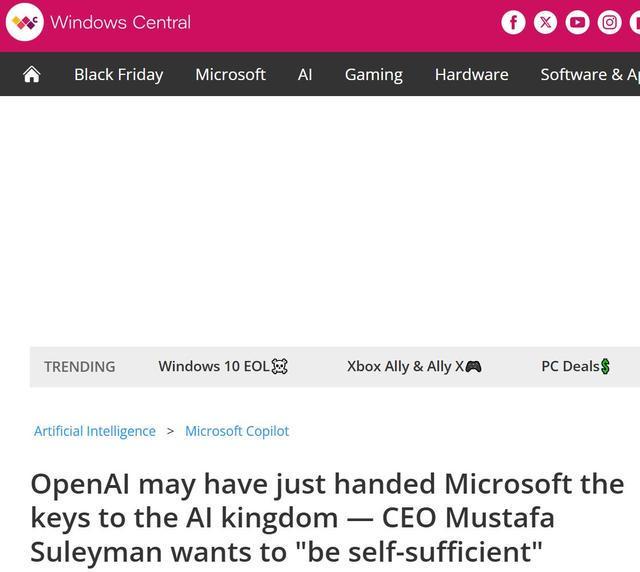Go to the home page icon
The image size is (640, 572).
(31, 74)
